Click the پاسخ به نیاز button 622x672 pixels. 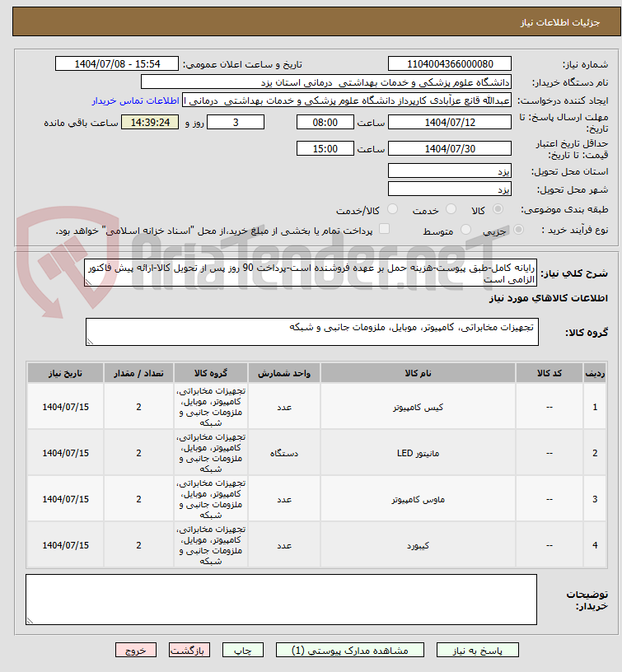point(478,650)
